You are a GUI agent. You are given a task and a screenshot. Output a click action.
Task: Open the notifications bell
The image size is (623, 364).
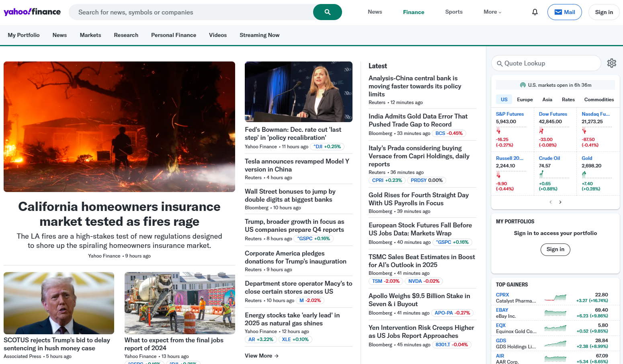click(x=535, y=12)
